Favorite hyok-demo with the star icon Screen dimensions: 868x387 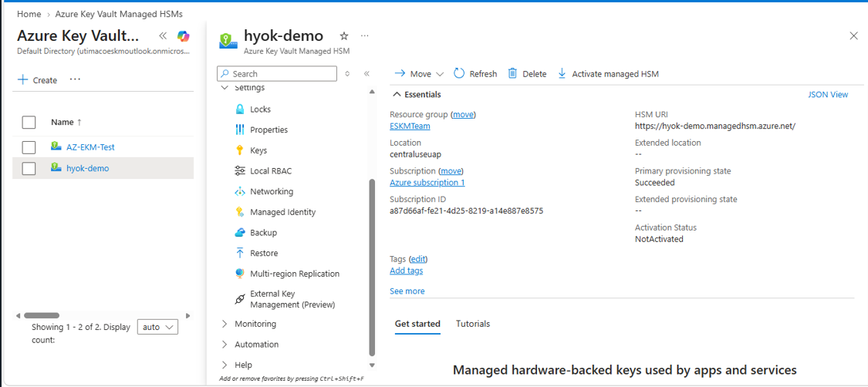344,36
